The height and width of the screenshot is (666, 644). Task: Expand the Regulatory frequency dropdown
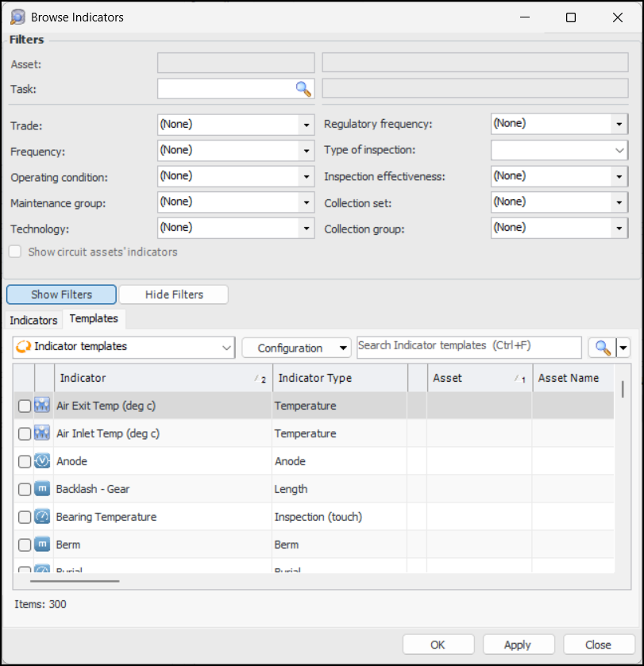(x=619, y=124)
